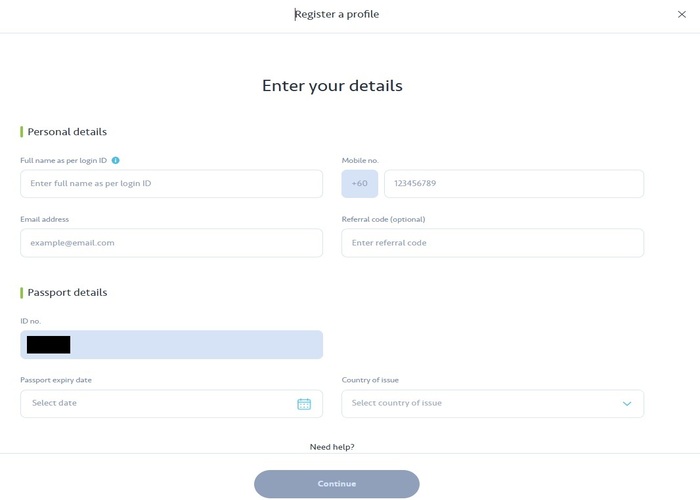Viewport: 700px width, 500px height.
Task: Click the Need help? link
Action: click(x=332, y=447)
